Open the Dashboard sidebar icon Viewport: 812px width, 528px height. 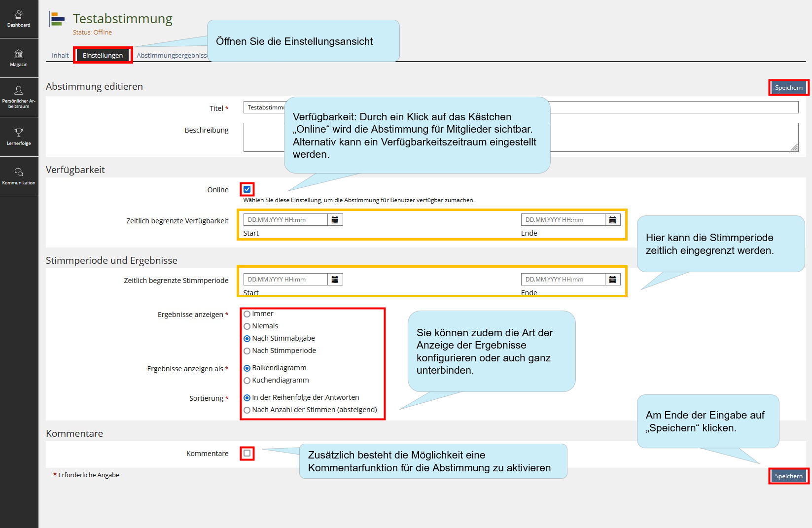click(x=19, y=19)
